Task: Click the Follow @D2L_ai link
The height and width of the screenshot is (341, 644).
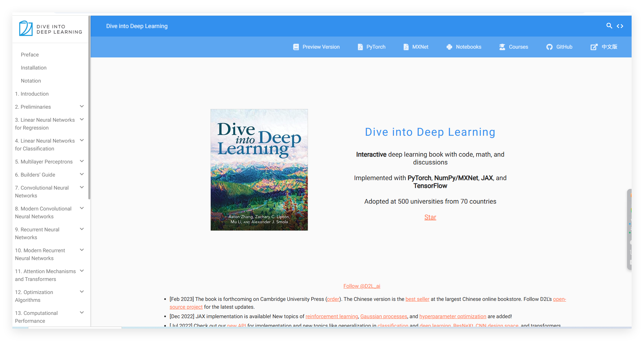Action: (362, 286)
